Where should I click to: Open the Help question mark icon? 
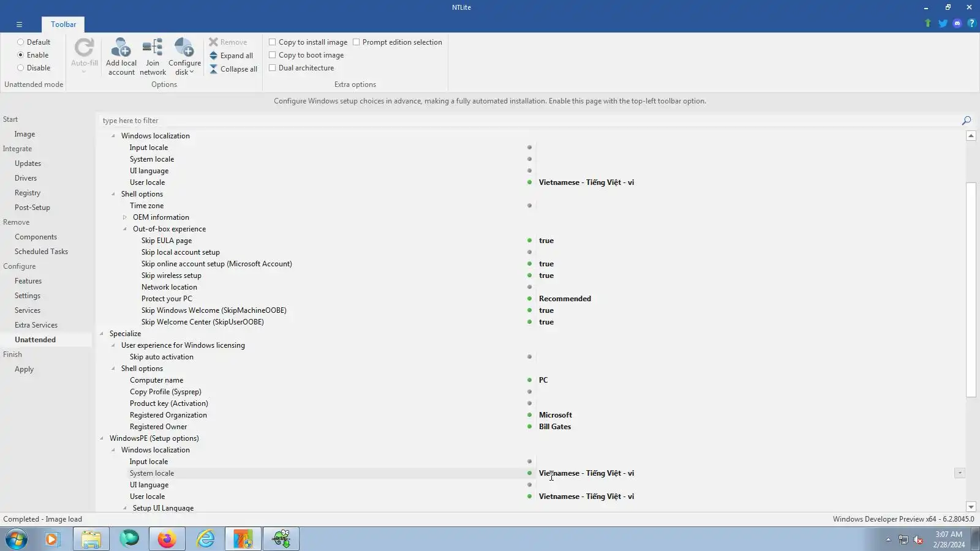[971, 23]
